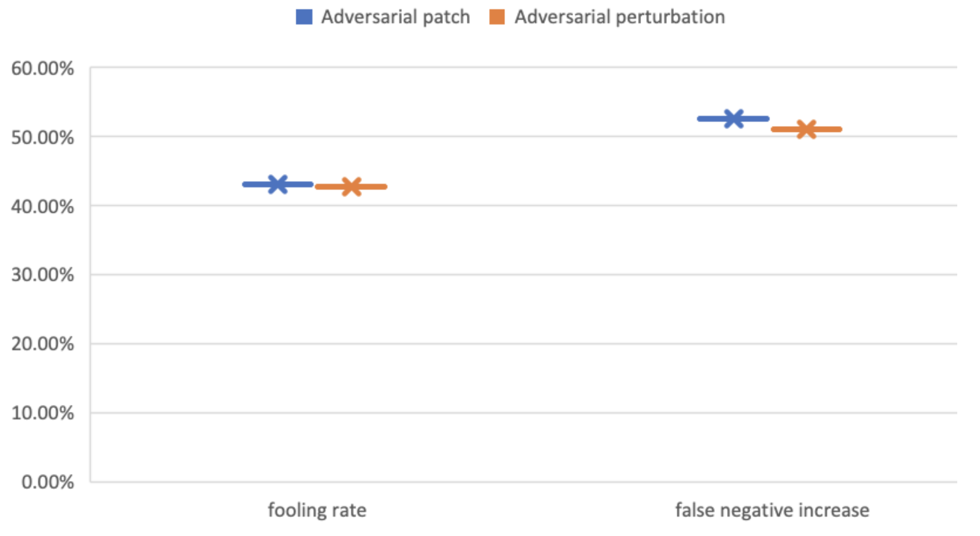980x536 pixels.
Task: Click the 10.00% y-axis label
Action: [x=43, y=413]
